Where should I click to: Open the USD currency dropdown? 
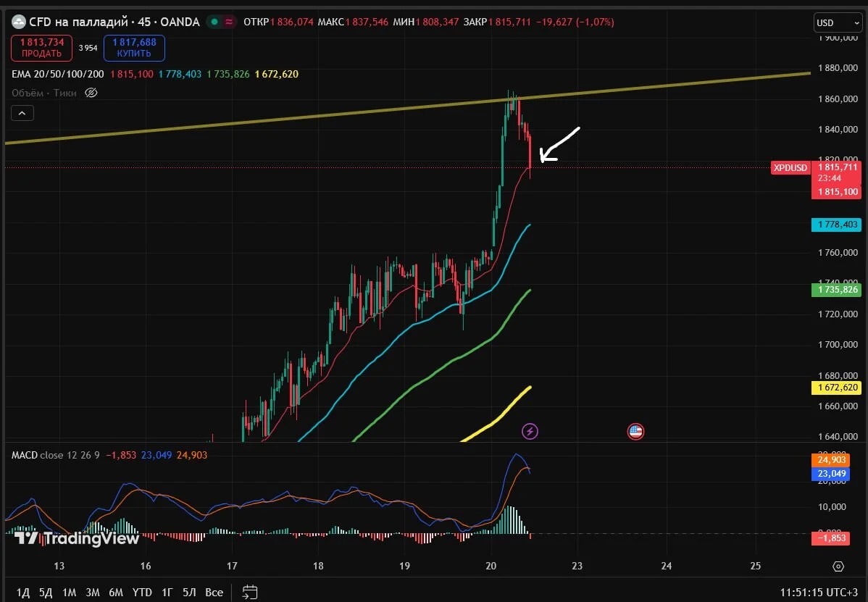(838, 22)
